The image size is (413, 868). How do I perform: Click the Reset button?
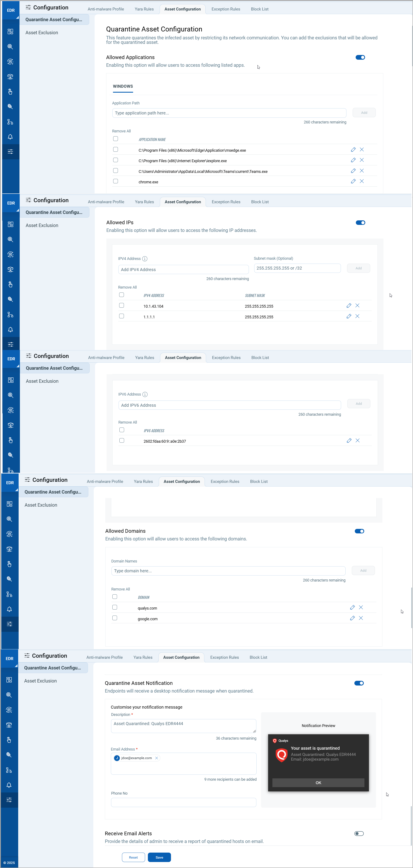[133, 858]
